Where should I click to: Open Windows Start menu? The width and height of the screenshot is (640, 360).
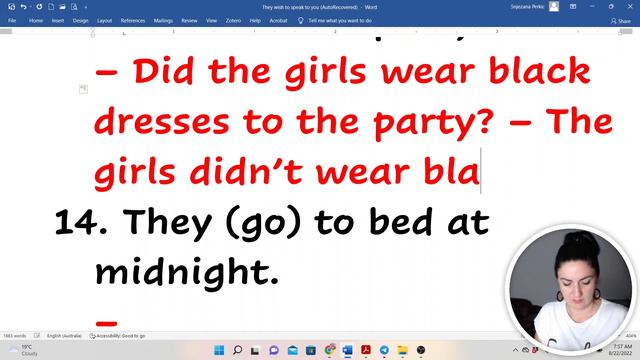[219, 350]
